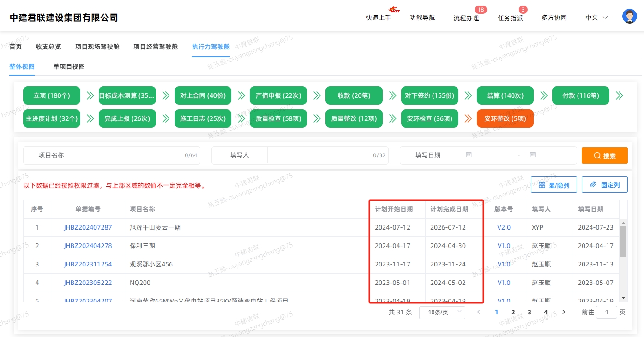644x337 pixels.
Task: Switch to the 单项目视图 tab
Action: tap(68, 66)
